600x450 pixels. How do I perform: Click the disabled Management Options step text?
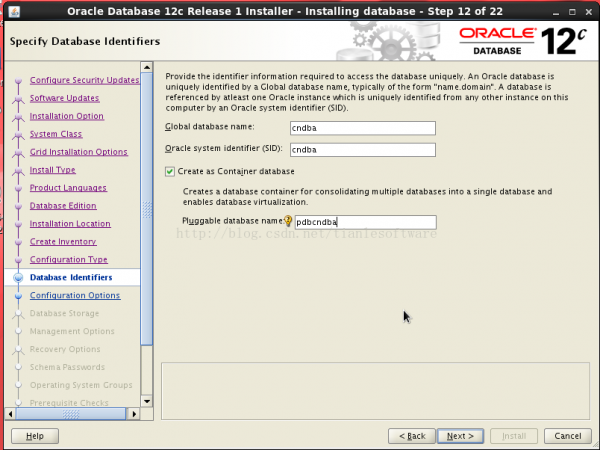tap(72, 331)
